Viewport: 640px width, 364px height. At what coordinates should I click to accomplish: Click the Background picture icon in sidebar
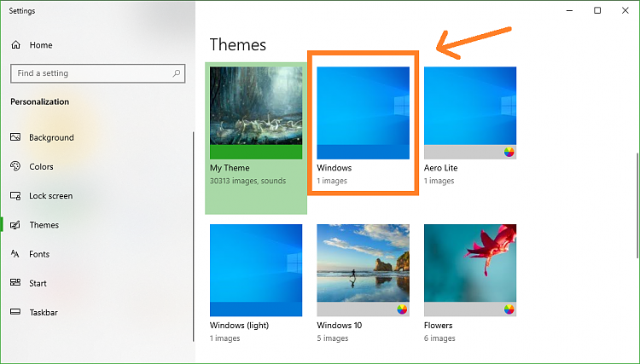point(15,137)
